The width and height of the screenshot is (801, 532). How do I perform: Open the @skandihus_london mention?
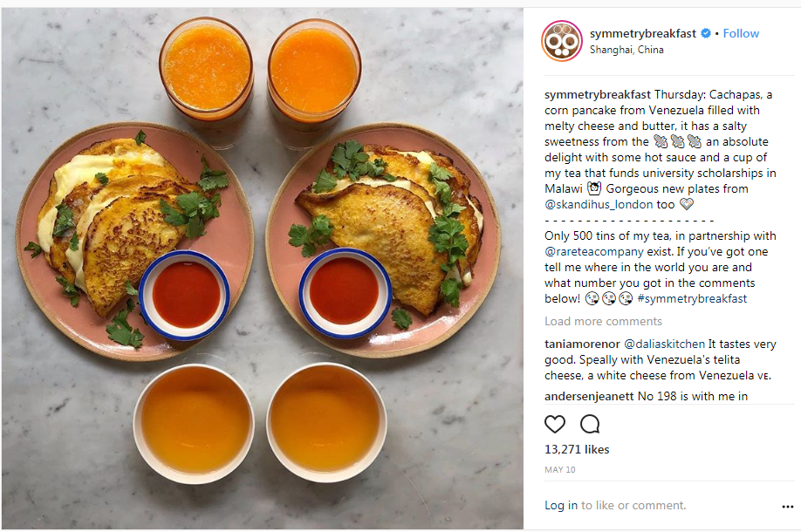tap(599, 204)
